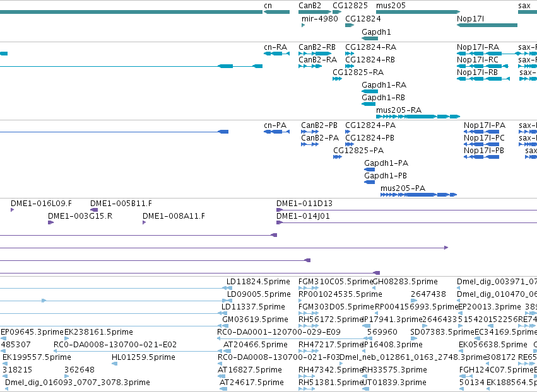Screen dimensions: 537x392
Task: Click the teal Nop17l gene arrow bar
Action: pos(487,25)
